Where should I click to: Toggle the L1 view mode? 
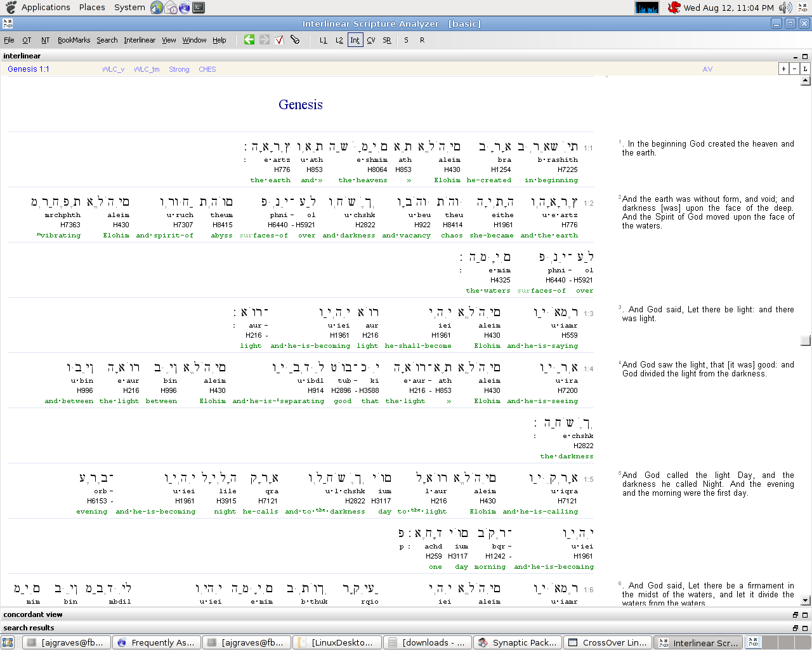point(324,39)
